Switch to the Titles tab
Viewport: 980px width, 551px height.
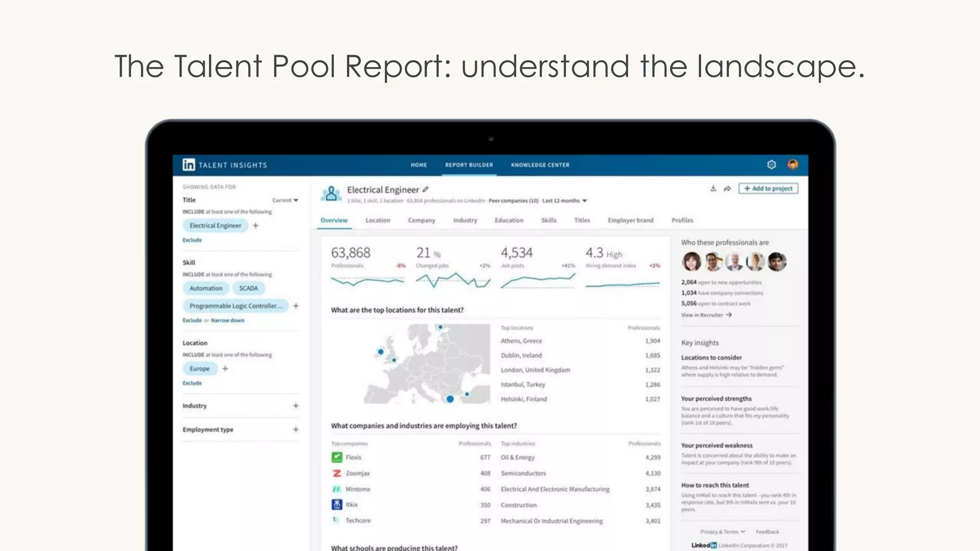[x=582, y=220]
